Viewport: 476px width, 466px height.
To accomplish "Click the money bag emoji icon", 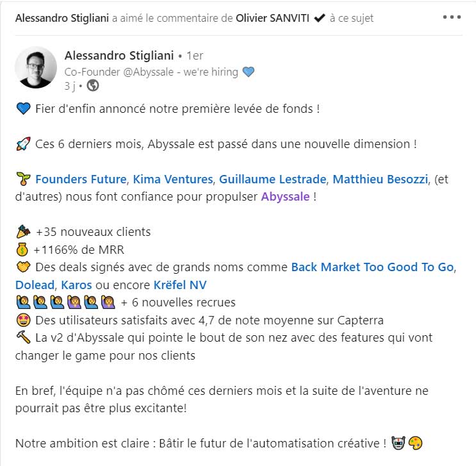I will tap(22, 250).
